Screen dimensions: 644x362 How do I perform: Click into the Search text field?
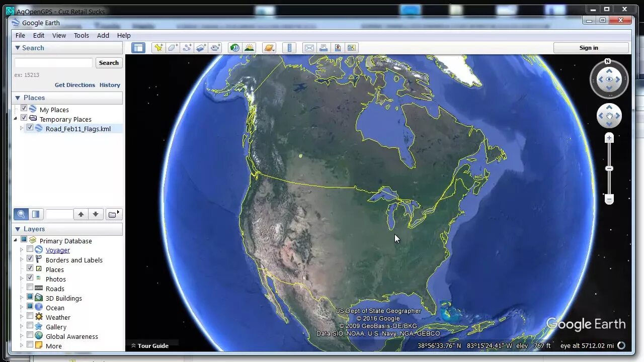click(53, 63)
